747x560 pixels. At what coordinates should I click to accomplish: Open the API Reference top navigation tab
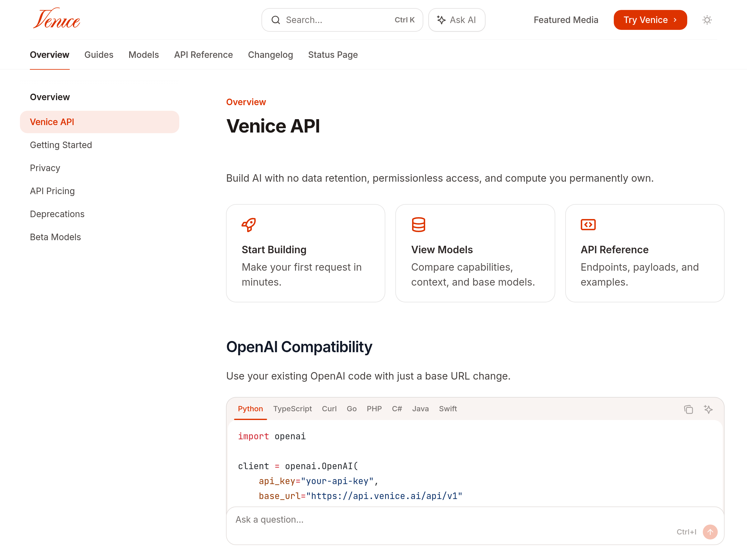[203, 55]
